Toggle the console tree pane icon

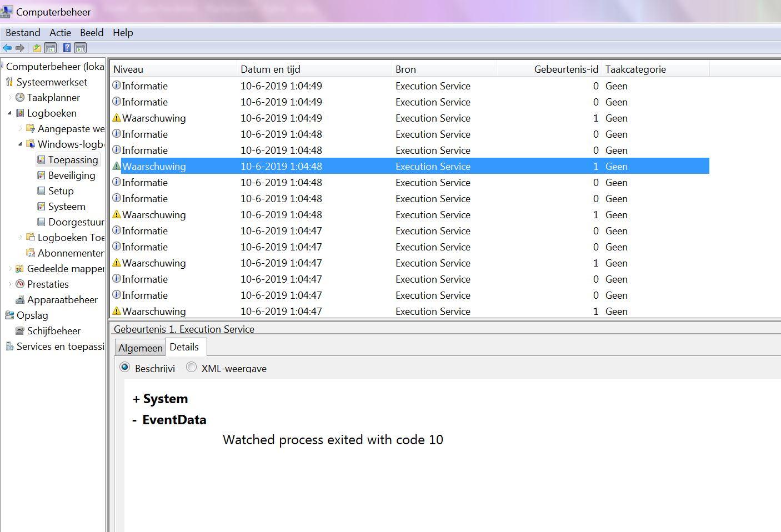click(x=51, y=48)
